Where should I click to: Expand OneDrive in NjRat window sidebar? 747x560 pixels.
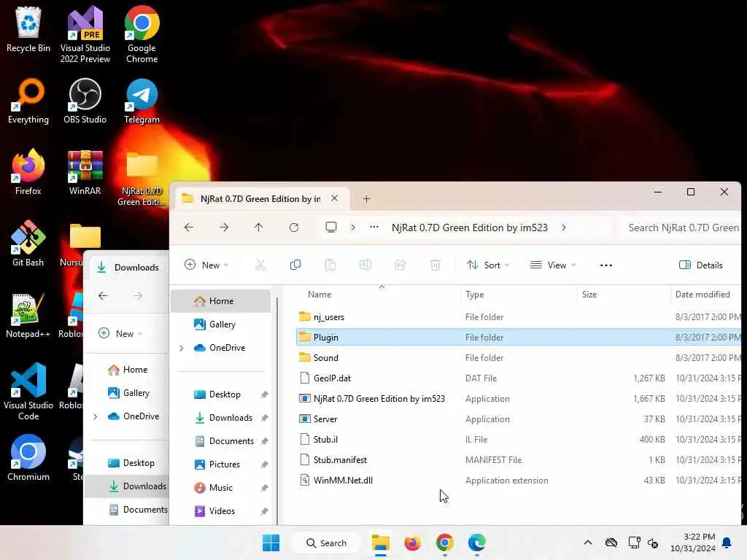tap(182, 348)
